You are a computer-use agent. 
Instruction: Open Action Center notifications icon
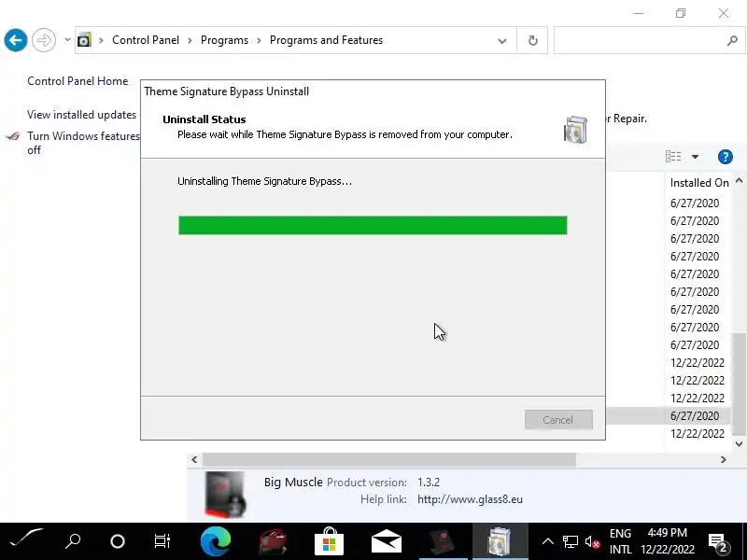(717, 542)
